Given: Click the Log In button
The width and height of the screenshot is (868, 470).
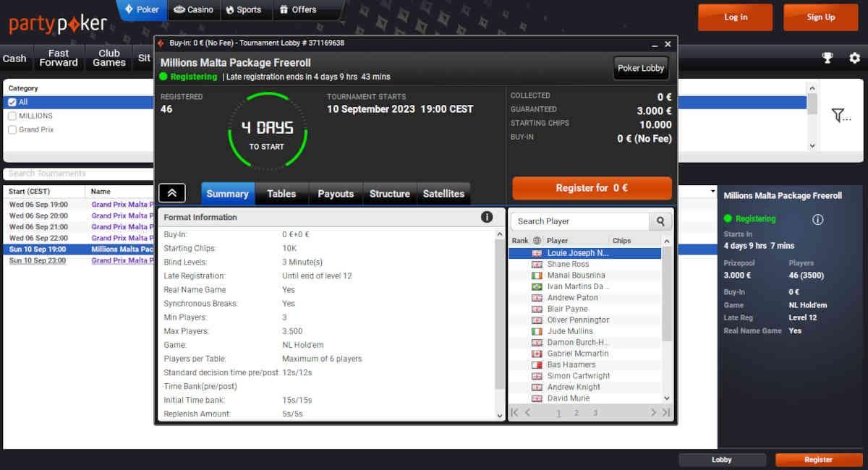Looking at the screenshot, I should 736,17.
